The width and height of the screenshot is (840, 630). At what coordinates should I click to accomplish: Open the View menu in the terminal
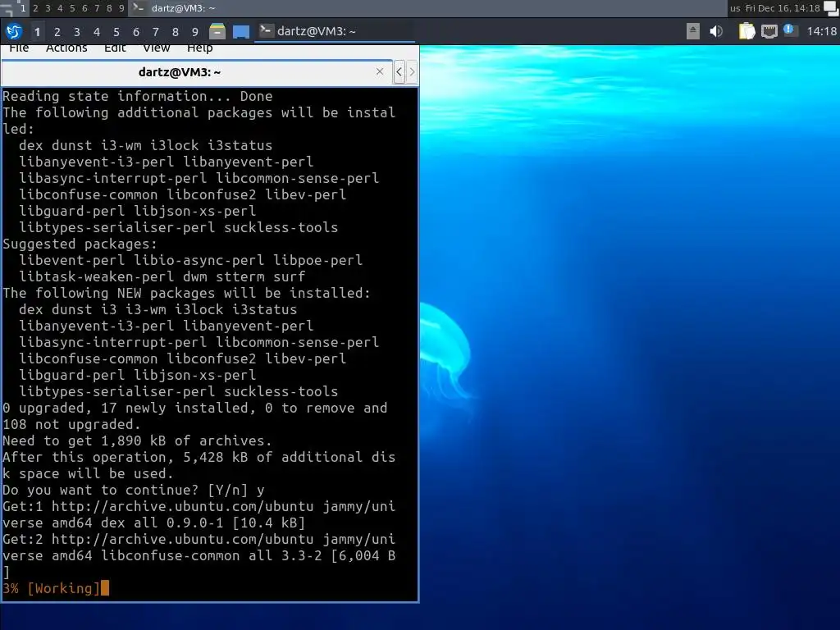click(157, 48)
